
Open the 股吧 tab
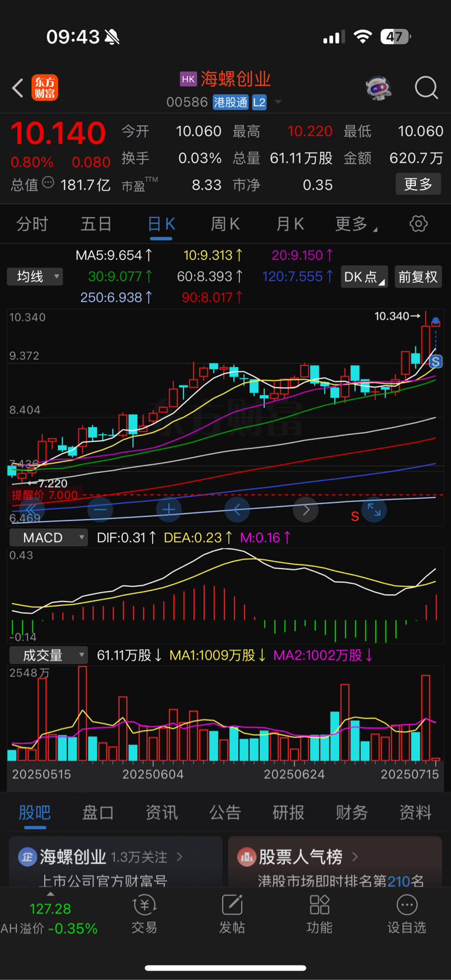point(35,812)
